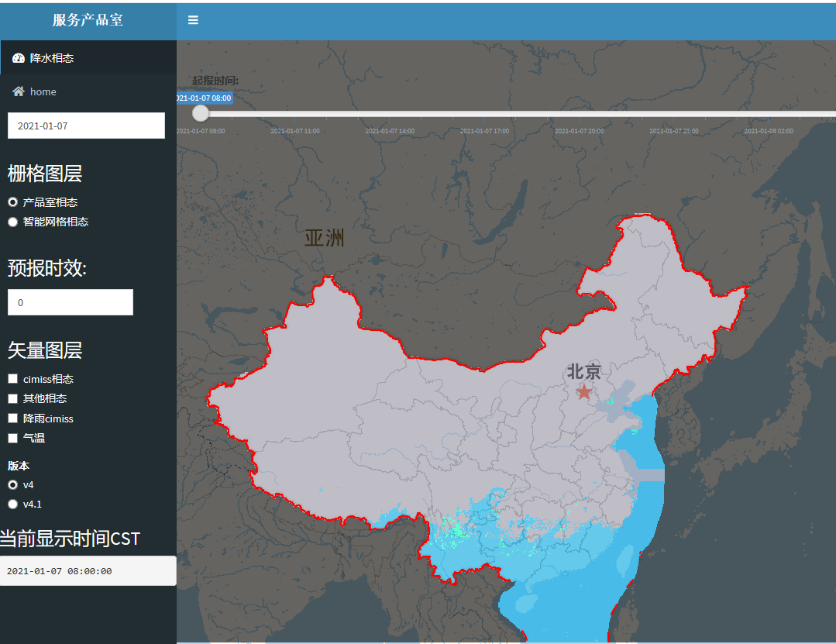Click the time slider handle
The height and width of the screenshot is (644, 836).
[x=201, y=113]
